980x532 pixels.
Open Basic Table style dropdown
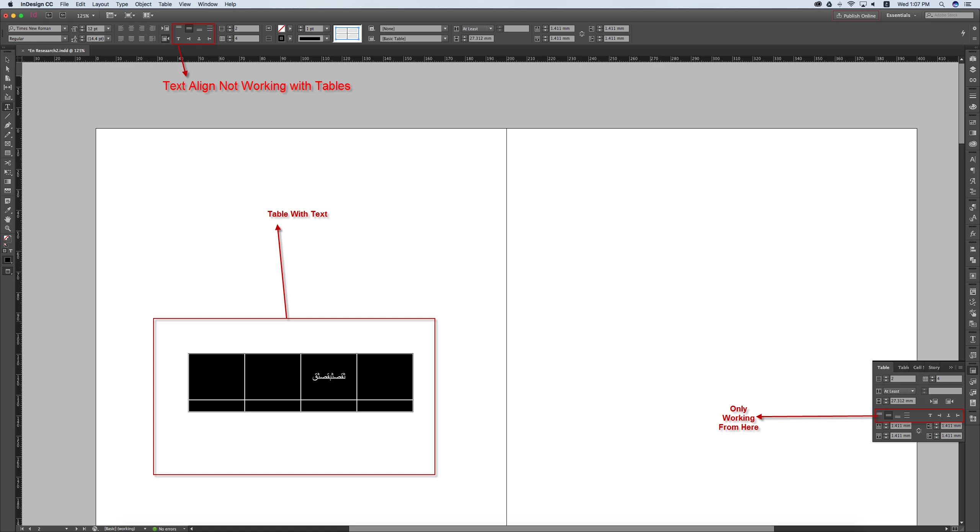445,39
